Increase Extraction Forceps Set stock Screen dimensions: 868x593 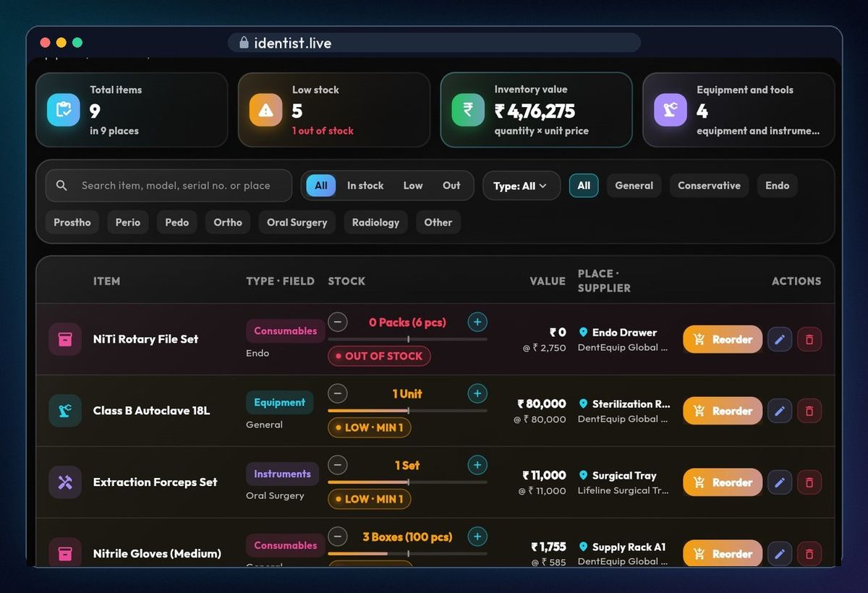coord(477,465)
